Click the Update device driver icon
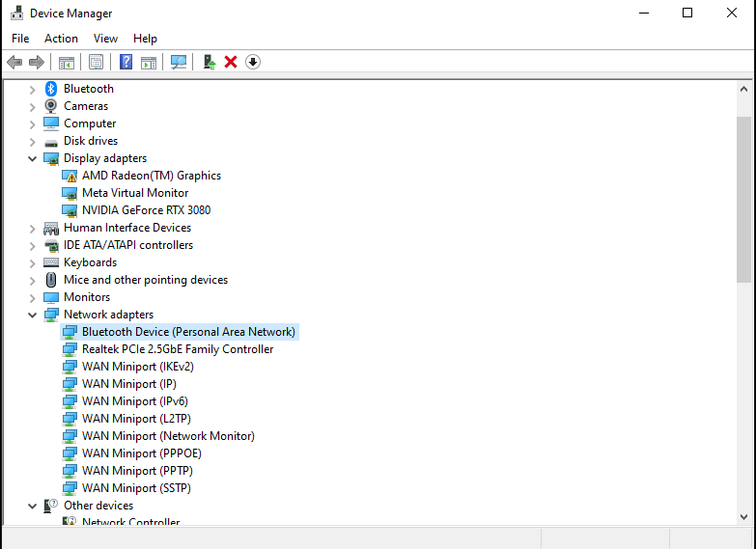The width and height of the screenshot is (756, 549). coord(210,62)
